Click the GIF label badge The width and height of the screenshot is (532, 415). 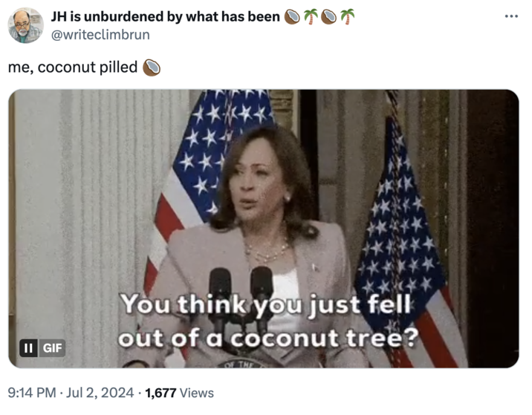pos(51,347)
